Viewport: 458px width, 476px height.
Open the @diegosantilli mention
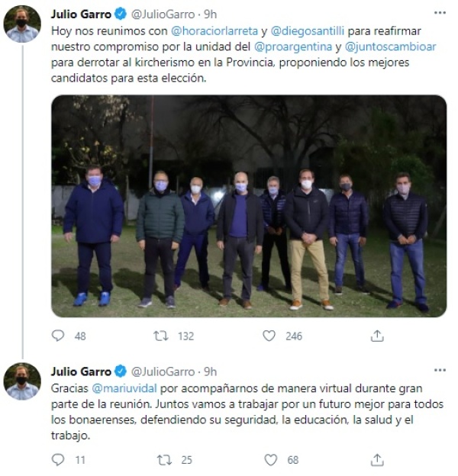click(308, 31)
